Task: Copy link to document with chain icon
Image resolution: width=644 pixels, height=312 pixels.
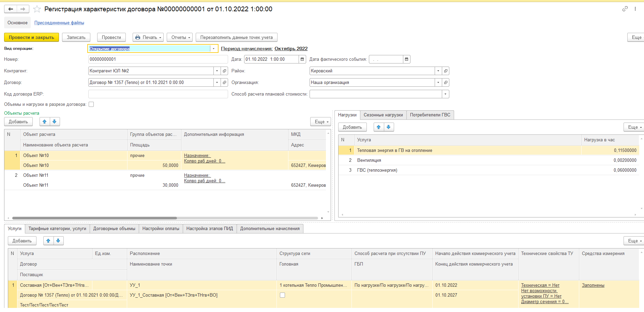Action: [625, 9]
